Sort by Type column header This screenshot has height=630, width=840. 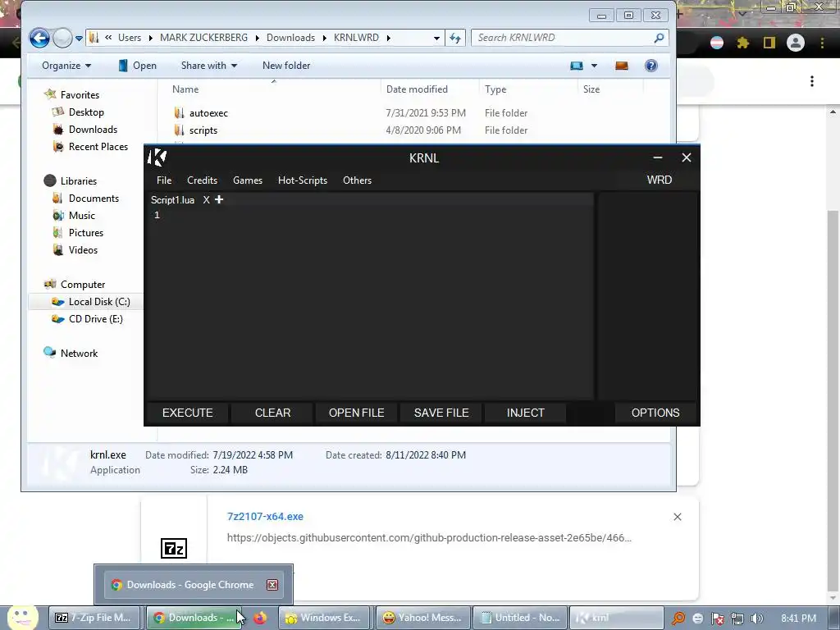(x=495, y=89)
